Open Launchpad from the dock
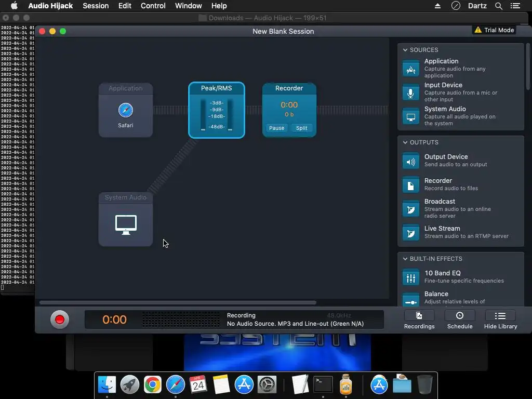Viewport: 532px width, 399px height. [129, 384]
